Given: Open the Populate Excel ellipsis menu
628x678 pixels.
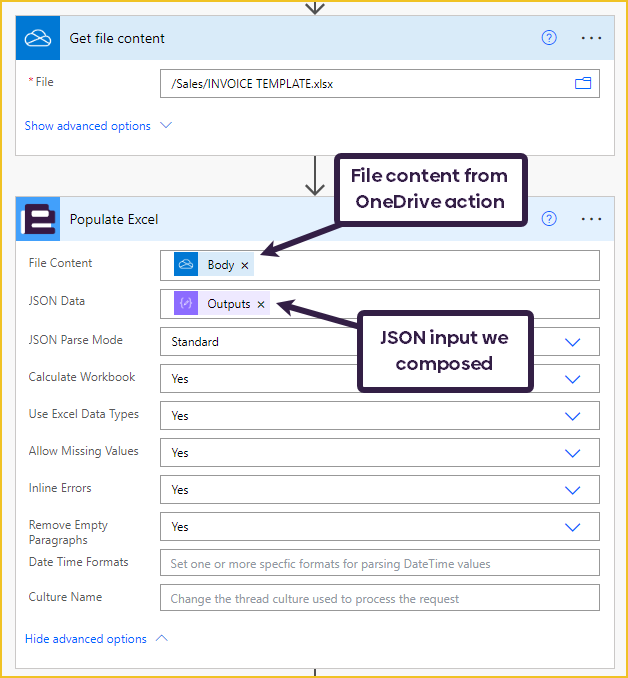Looking at the screenshot, I should pos(591,219).
